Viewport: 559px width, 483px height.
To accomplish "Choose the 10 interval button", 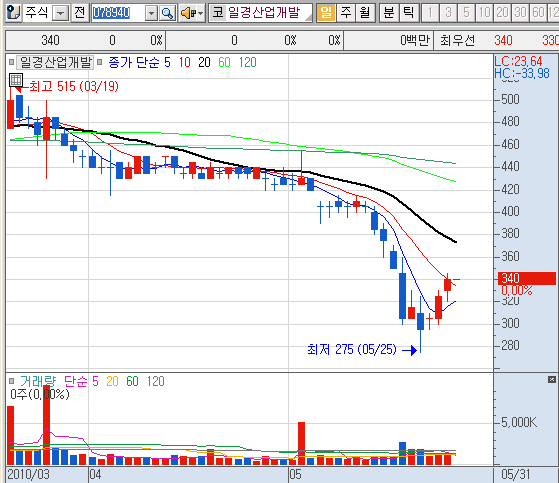I will pyautogui.click(x=484, y=13).
